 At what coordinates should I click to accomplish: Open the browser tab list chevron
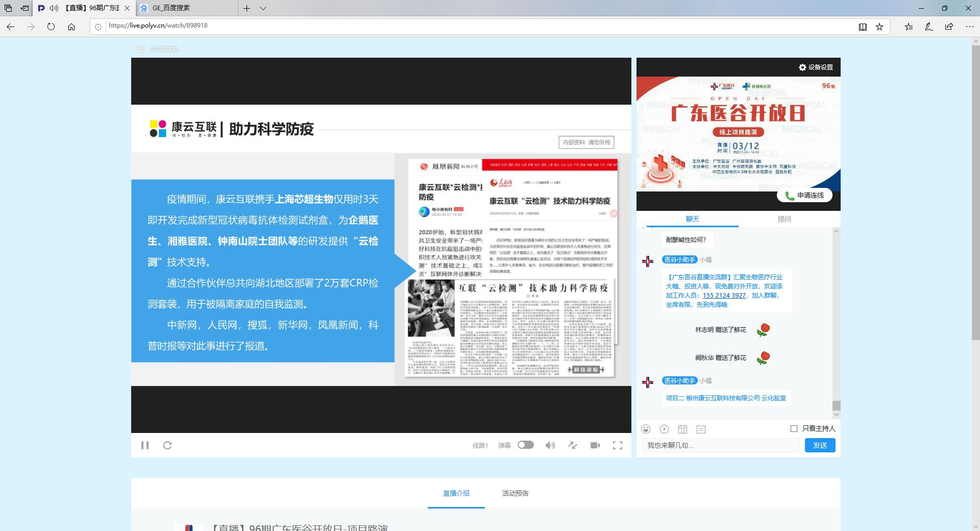pyautogui.click(x=263, y=8)
